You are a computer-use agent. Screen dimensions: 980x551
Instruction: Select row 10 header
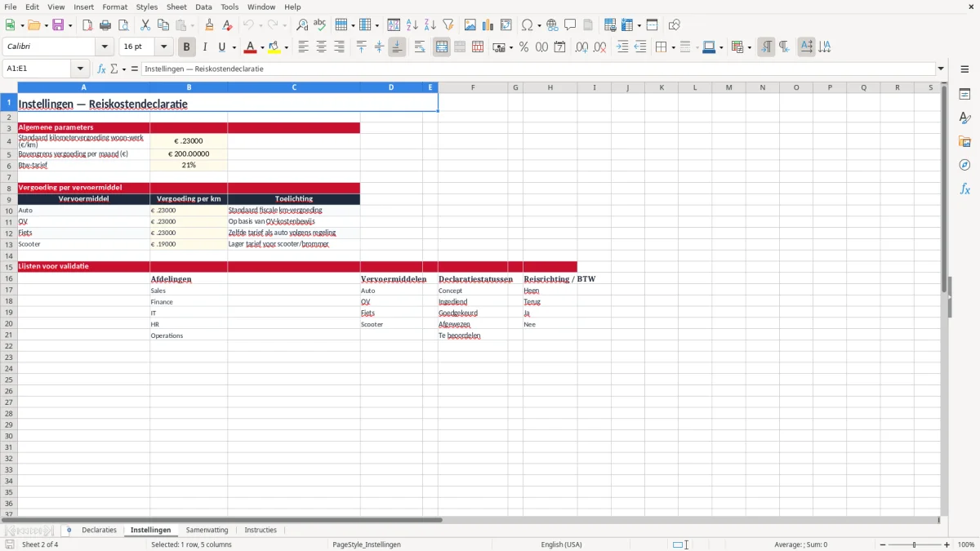(9, 210)
